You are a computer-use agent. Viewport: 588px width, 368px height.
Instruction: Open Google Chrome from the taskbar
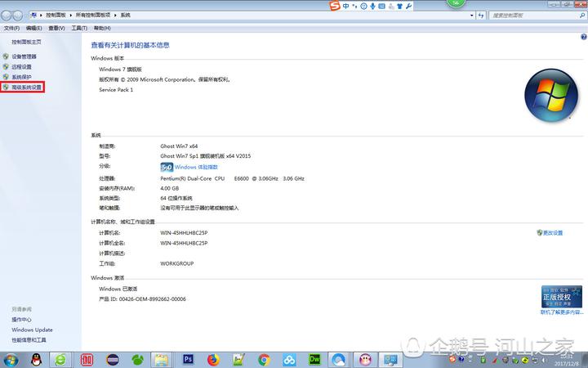(x=264, y=360)
